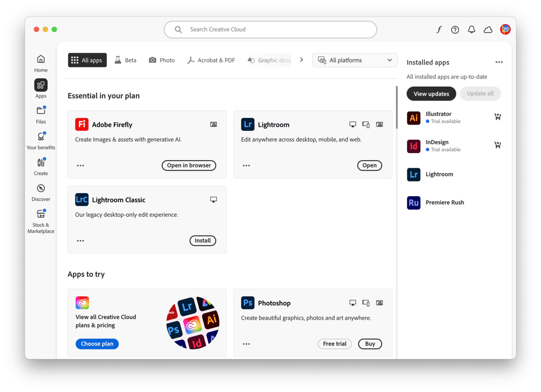Click the Adobe Firefly app icon
Viewport: 541px width, 392px height.
tap(82, 125)
